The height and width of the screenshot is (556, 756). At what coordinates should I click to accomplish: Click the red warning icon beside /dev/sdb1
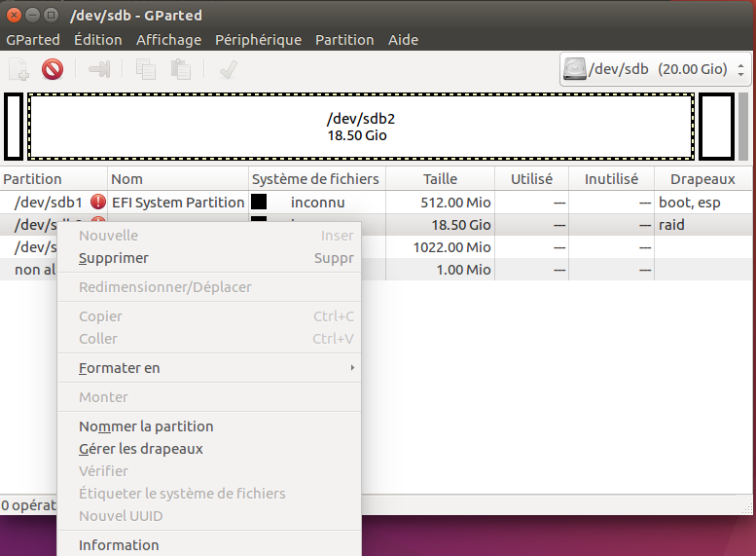coord(98,203)
